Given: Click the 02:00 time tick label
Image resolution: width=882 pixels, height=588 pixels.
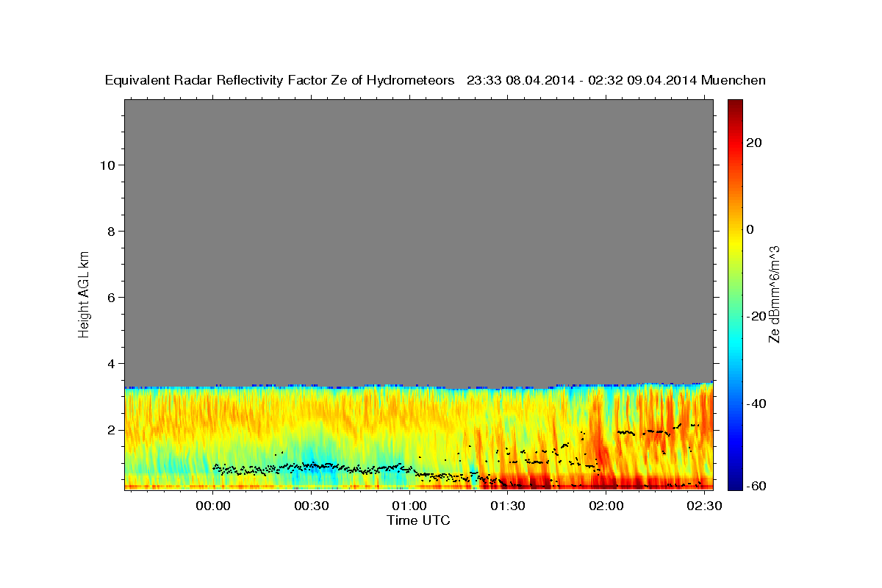Looking at the screenshot, I should coord(606,506).
